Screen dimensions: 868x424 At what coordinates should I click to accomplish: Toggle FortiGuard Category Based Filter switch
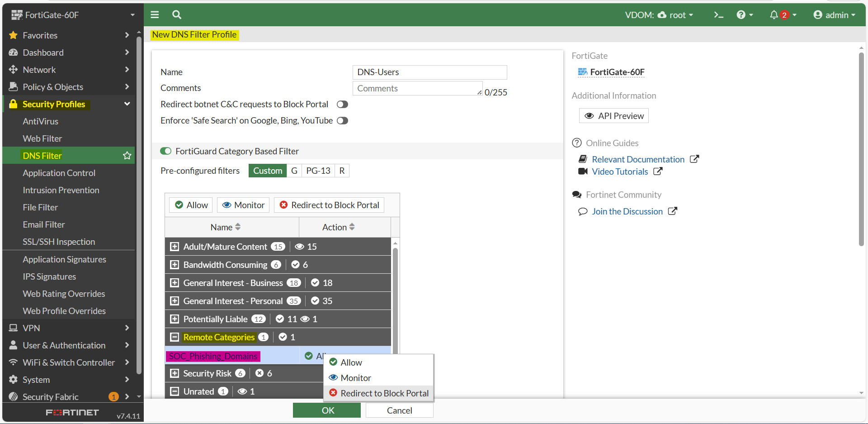coord(166,151)
